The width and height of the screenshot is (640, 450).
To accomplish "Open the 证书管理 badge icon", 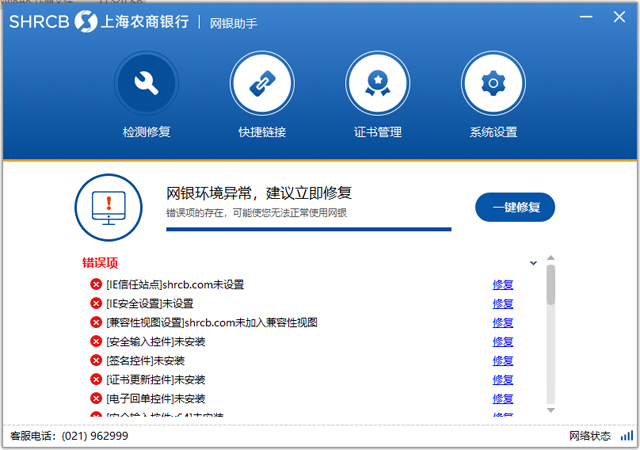I will [x=378, y=83].
